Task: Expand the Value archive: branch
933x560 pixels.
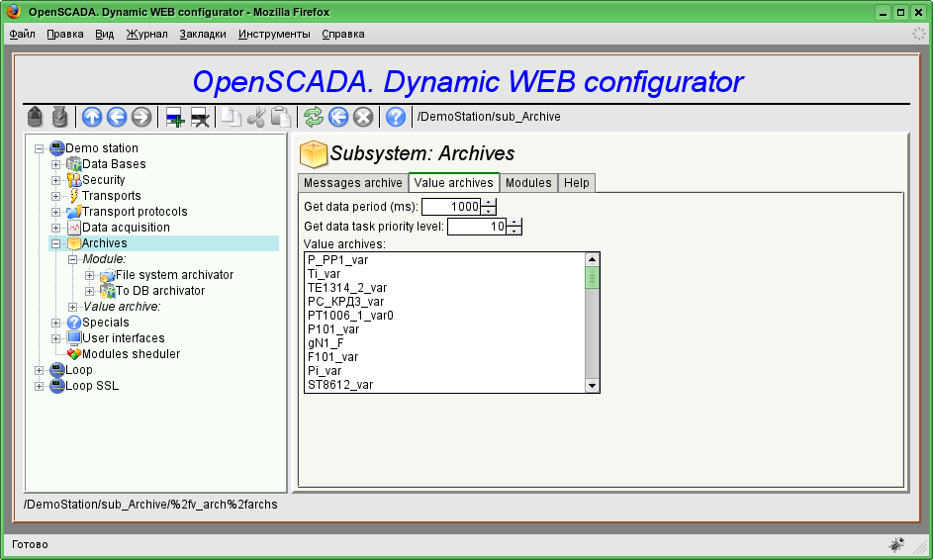Action: [x=72, y=307]
